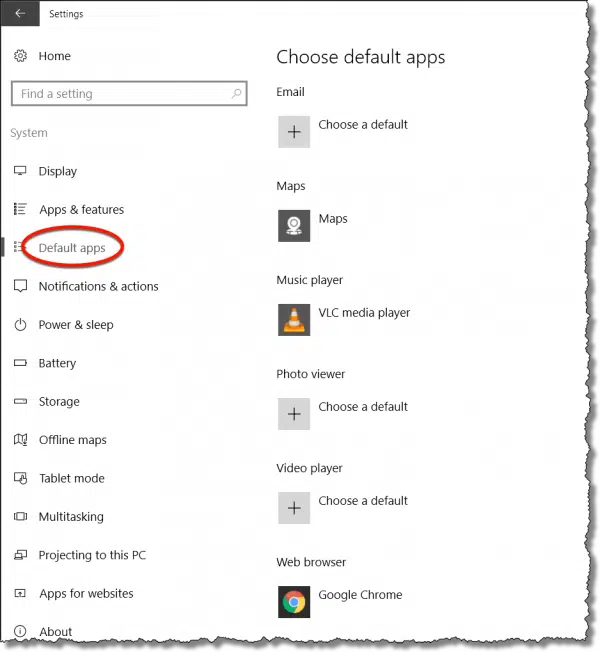The height and width of the screenshot is (652, 600).
Task: Click the magnifier icon in the search box
Action: [x=236, y=93]
